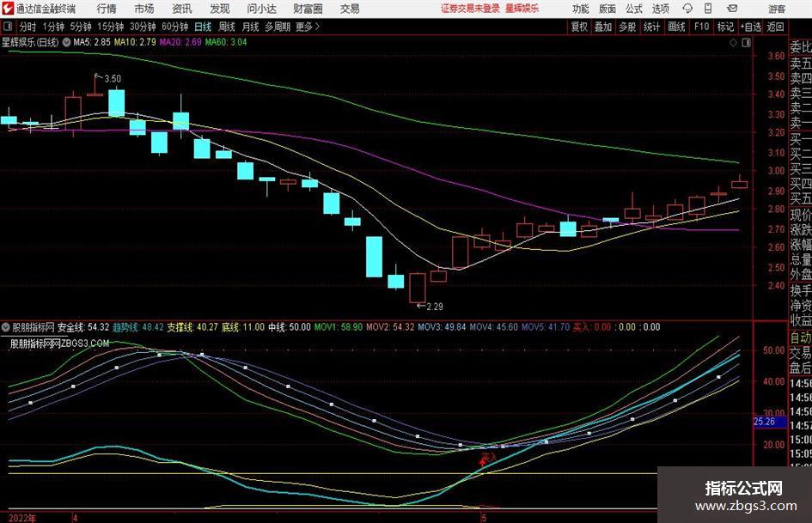Click the MA60: 3.04 indicator label
Image resolution: width=812 pixels, height=523 pixels.
point(226,42)
